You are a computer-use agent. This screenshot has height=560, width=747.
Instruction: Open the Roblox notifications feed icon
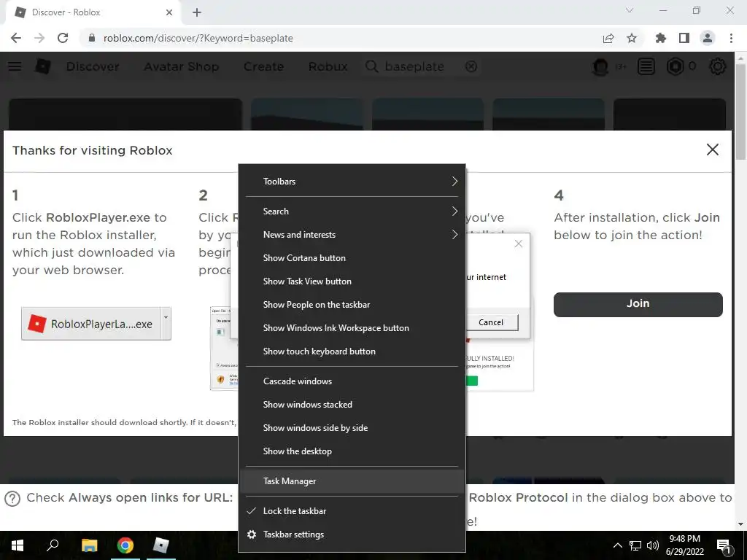point(646,66)
